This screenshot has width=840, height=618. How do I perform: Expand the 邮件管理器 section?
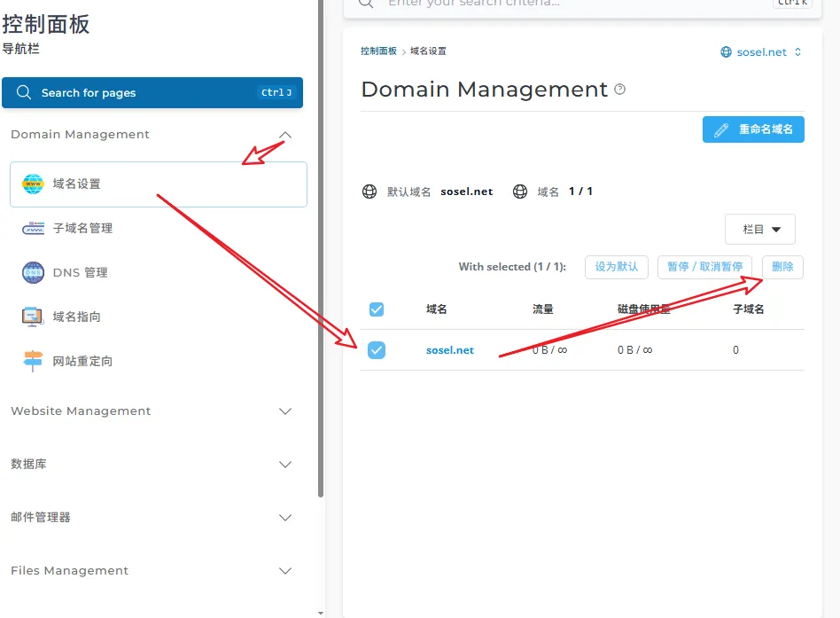click(285, 517)
